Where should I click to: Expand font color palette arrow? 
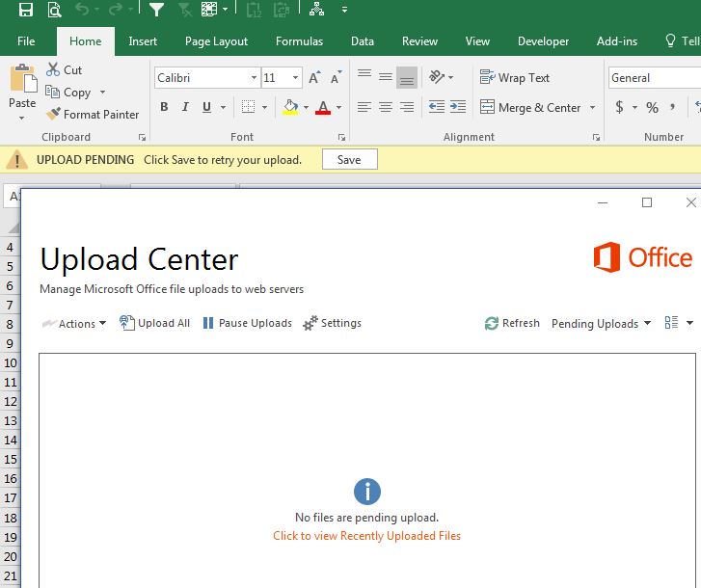(338, 107)
